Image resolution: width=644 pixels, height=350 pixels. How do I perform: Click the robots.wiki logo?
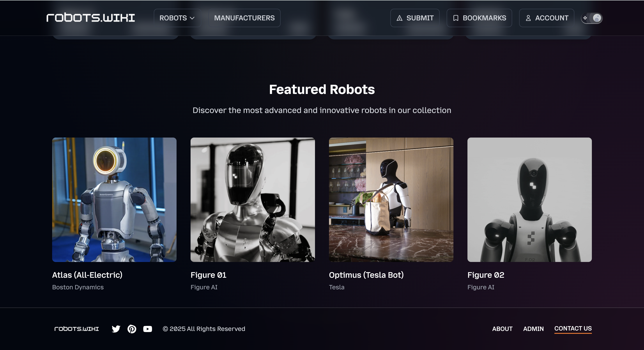(90, 18)
